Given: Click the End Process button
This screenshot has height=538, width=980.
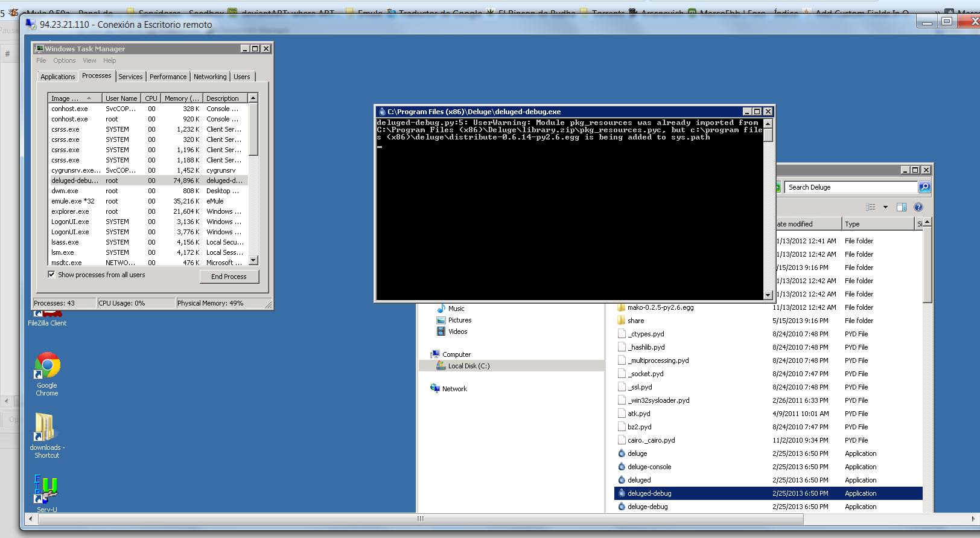Looking at the screenshot, I should pos(229,277).
